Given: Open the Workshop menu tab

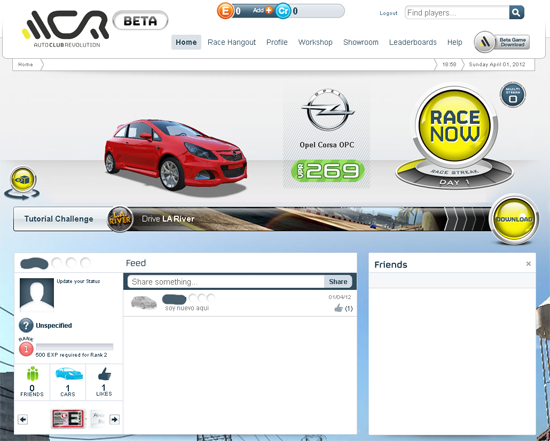Looking at the screenshot, I should [x=315, y=42].
